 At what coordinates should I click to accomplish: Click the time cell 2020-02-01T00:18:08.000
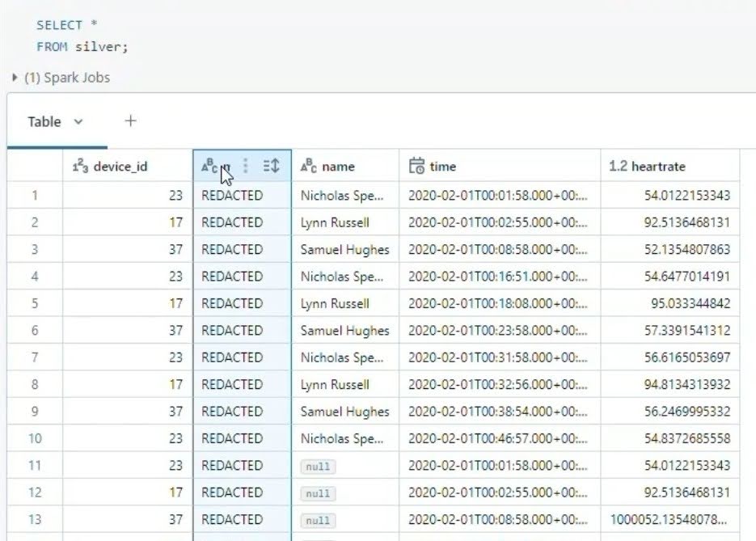pos(498,303)
